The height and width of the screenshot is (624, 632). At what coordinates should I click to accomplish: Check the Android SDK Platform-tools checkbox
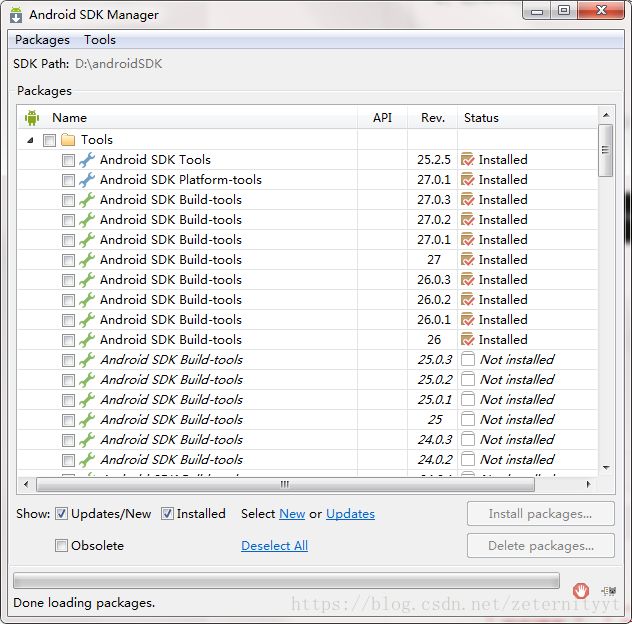(x=68, y=180)
